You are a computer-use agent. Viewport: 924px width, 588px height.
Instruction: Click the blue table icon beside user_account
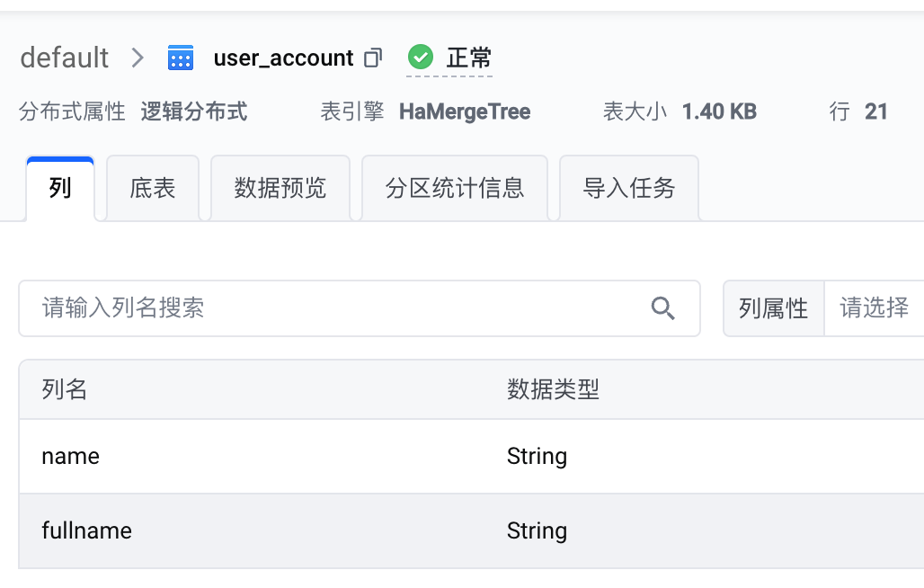pyautogui.click(x=181, y=58)
